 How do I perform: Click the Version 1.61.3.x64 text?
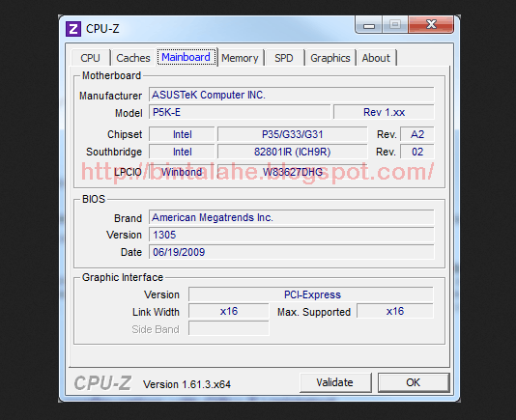(186, 384)
